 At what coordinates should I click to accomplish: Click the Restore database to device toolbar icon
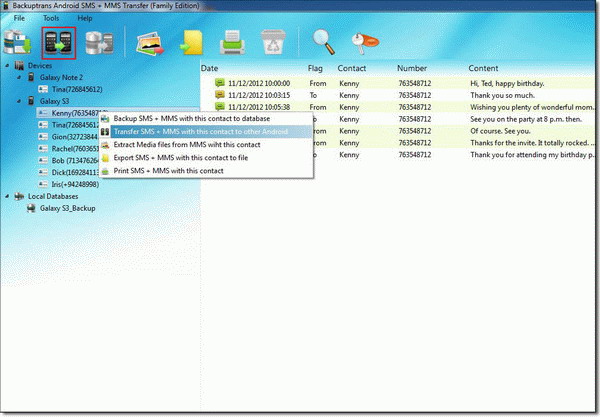click(x=99, y=42)
